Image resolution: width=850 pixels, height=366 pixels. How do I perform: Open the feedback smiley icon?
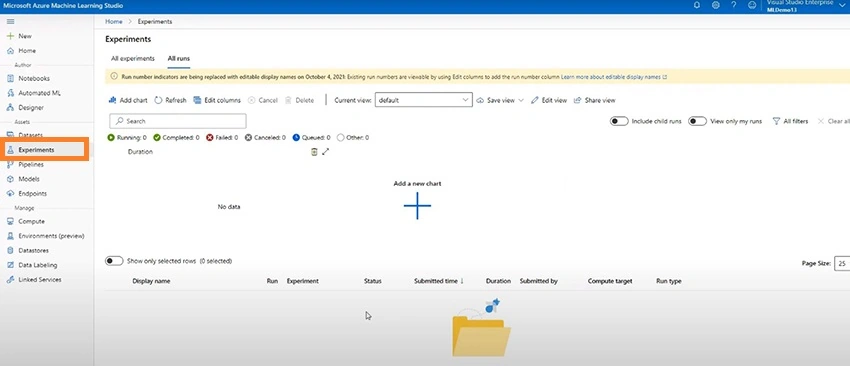(751, 5)
